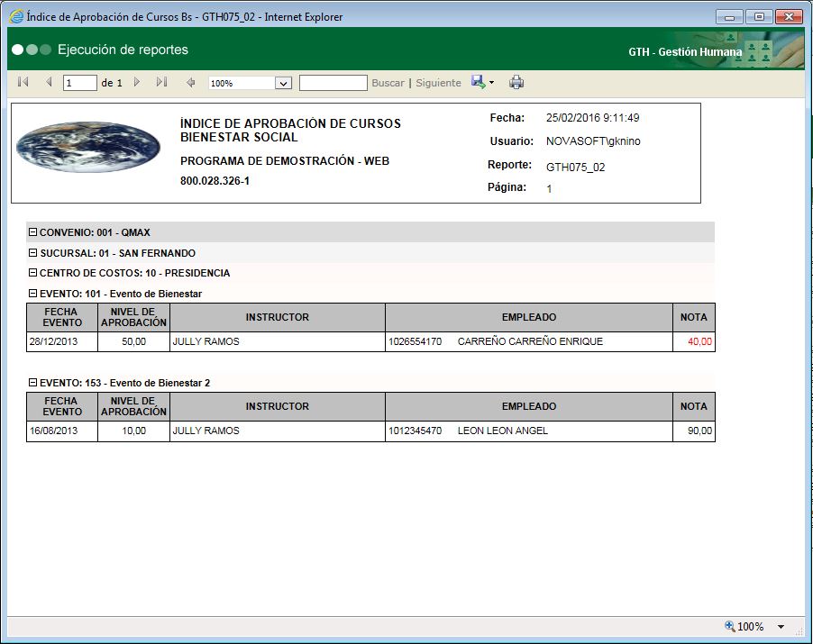Screen dimensions: 813x644
Task: Collapse the CONVENIO: 001 - QMAX group
Action: coord(32,232)
